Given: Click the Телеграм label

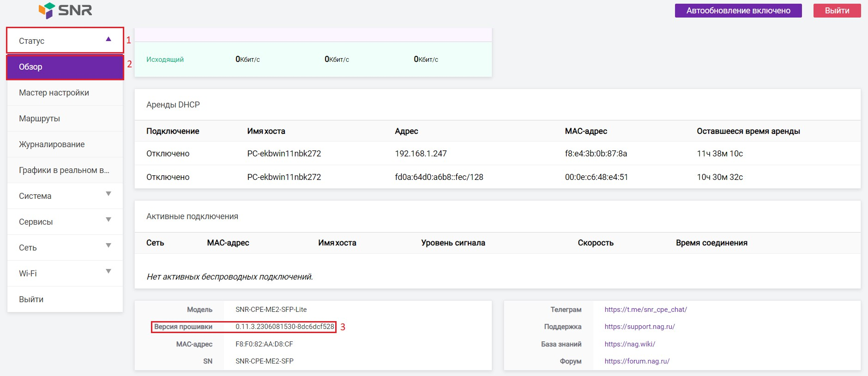Looking at the screenshot, I should point(566,310).
